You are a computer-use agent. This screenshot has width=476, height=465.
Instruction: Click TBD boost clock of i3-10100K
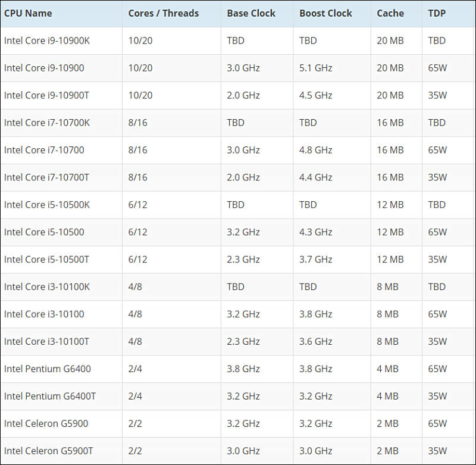[308, 287]
